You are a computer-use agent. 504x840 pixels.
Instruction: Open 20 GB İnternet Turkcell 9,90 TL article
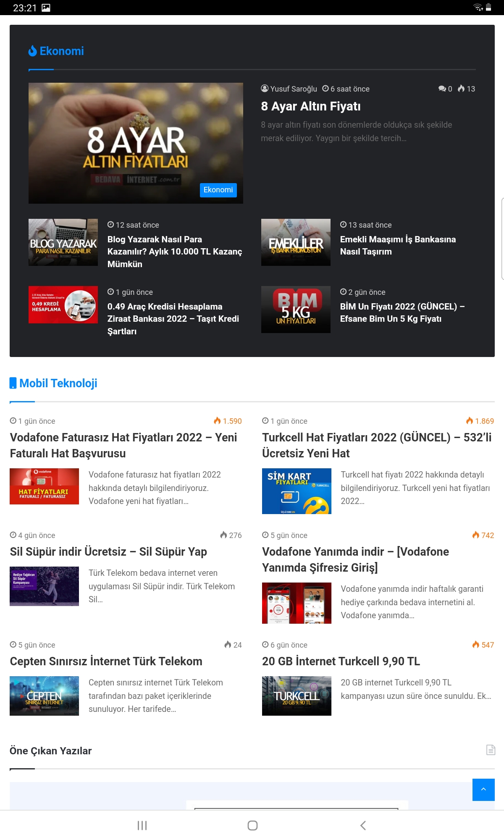341,661
